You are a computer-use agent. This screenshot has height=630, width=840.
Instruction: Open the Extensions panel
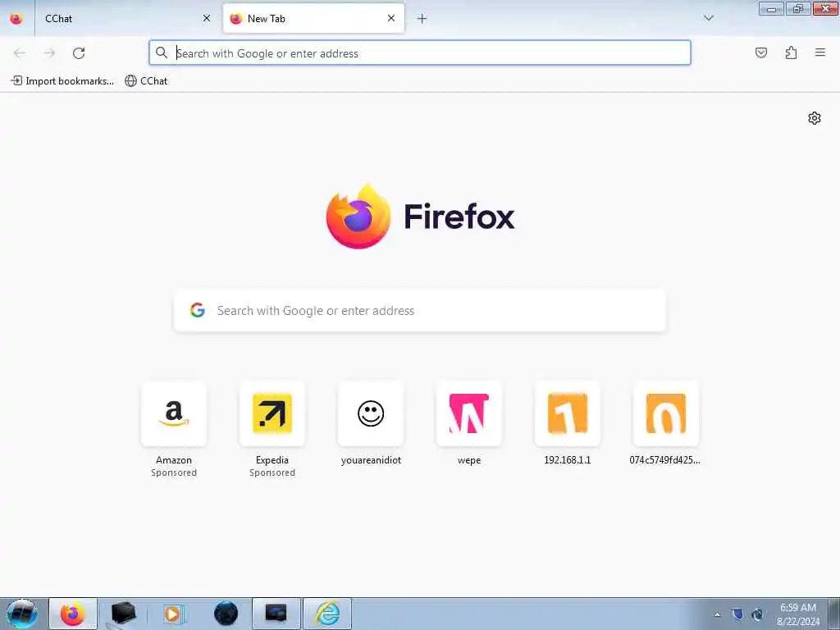pos(791,52)
